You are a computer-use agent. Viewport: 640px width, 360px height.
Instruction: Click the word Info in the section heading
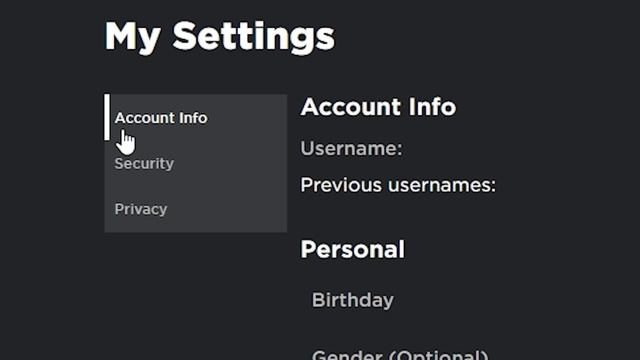click(x=432, y=107)
